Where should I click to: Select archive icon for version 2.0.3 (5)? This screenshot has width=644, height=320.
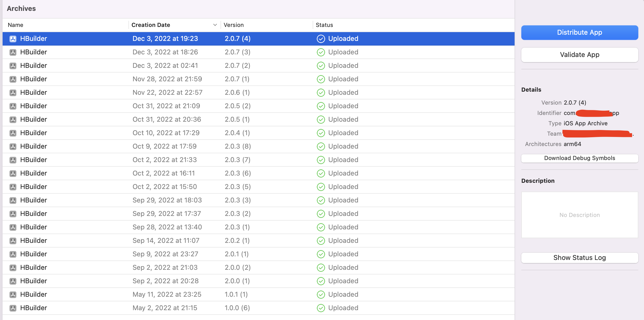coord(13,187)
